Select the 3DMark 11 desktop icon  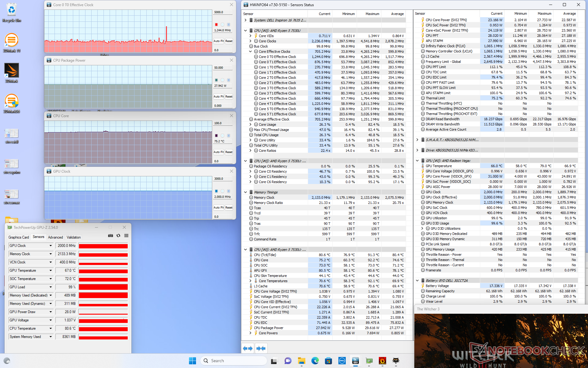pyautogui.click(x=12, y=43)
